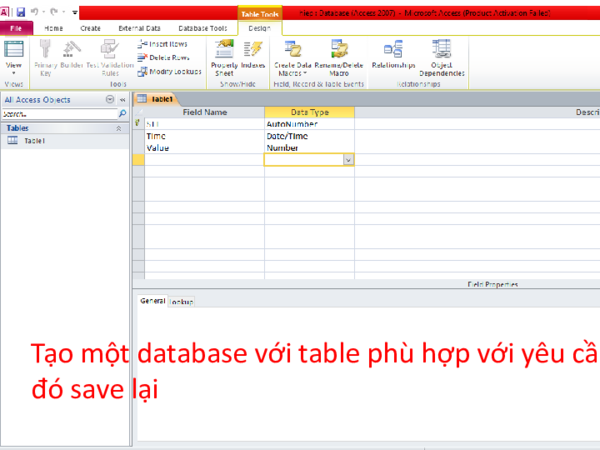
Task: Open the Property Sheet pane
Action: pyautogui.click(x=224, y=50)
